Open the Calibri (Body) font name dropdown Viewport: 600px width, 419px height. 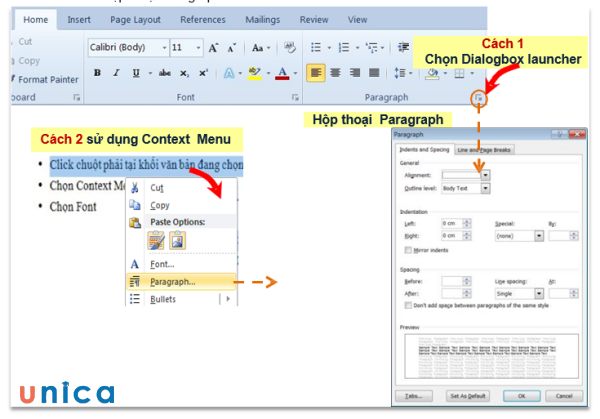point(164,47)
